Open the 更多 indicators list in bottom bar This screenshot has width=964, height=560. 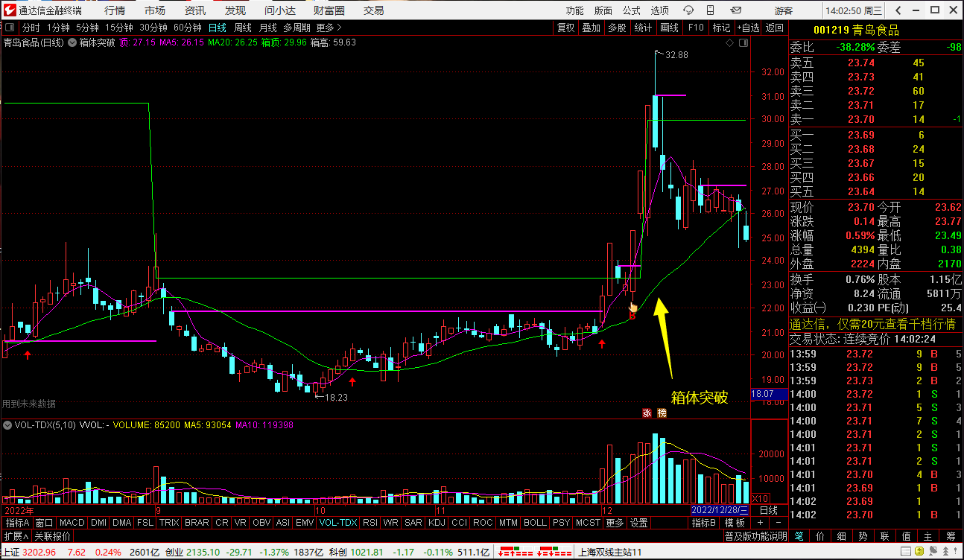(x=615, y=523)
